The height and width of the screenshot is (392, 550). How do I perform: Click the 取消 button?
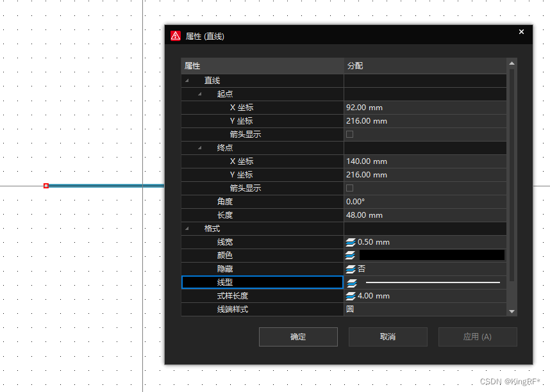click(x=388, y=337)
